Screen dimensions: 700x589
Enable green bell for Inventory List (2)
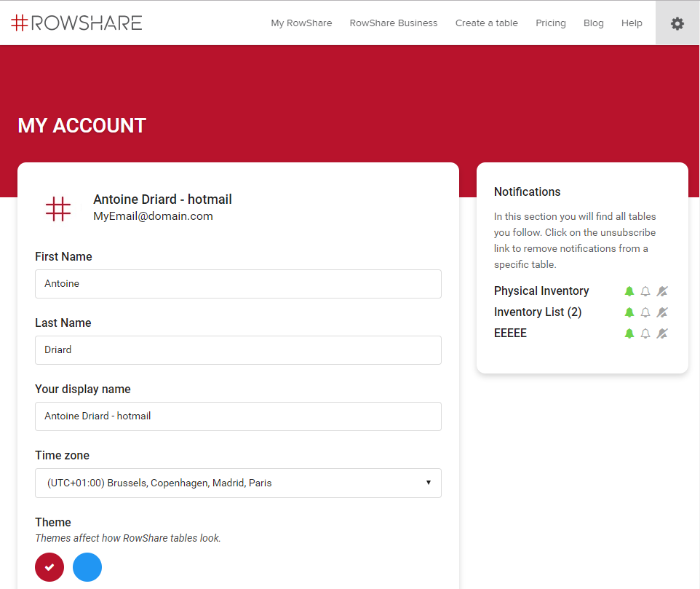tap(629, 312)
